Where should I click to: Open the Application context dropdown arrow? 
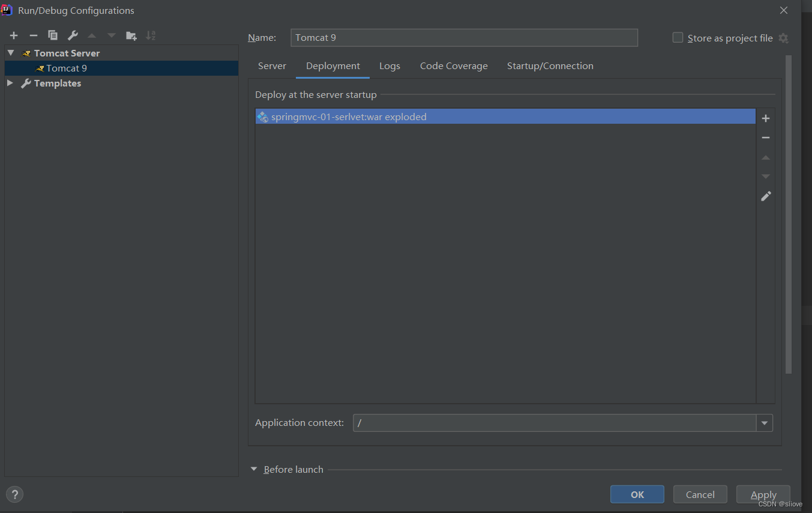(764, 423)
